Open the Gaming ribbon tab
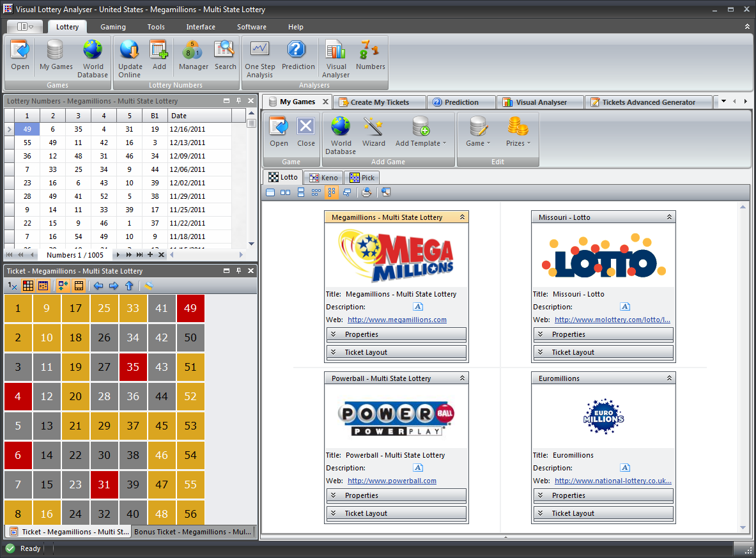The height and width of the screenshot is (558, 756). [x=113, y=27]
